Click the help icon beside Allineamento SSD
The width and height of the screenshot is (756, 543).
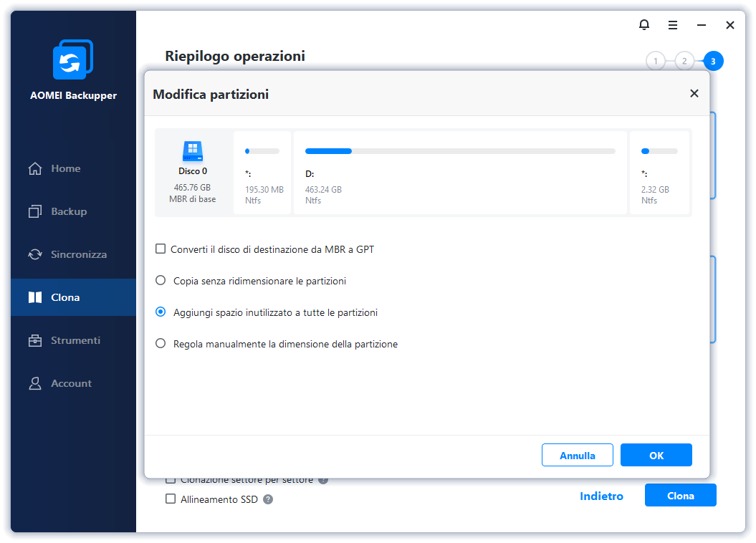[x=268, y=499]
